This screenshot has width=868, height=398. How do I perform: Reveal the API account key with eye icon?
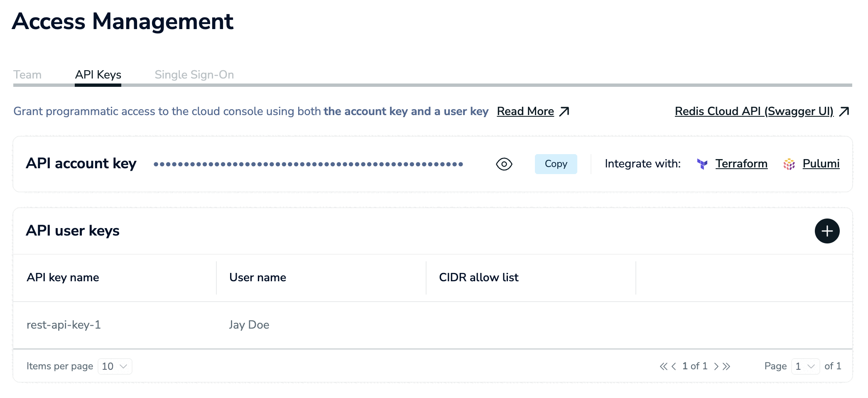click(x=504, y=164)
